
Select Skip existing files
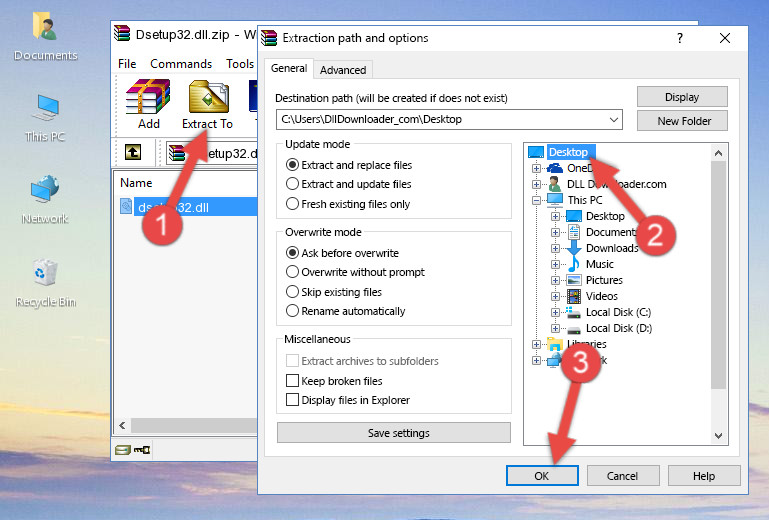tap(333, 291)
